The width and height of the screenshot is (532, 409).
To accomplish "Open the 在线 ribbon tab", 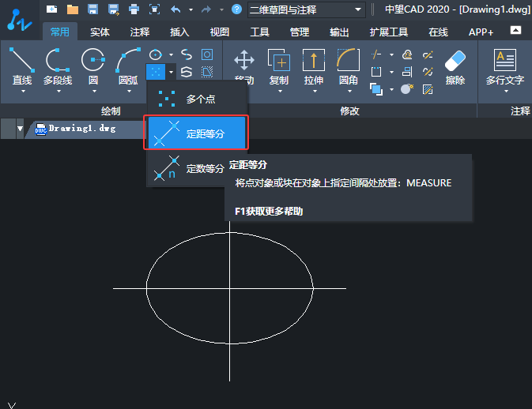I will click(x=439, y=32).
